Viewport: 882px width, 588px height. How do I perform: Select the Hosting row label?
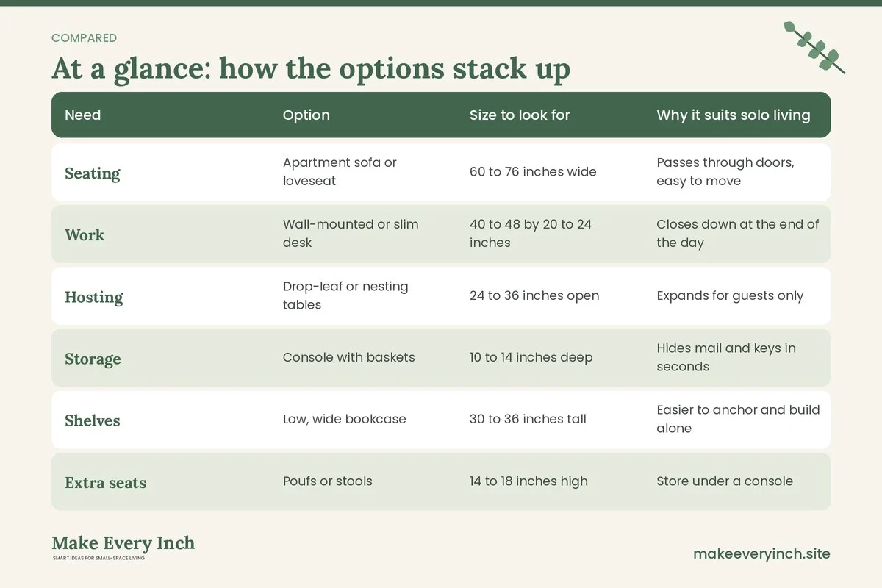tap(94, 298)
